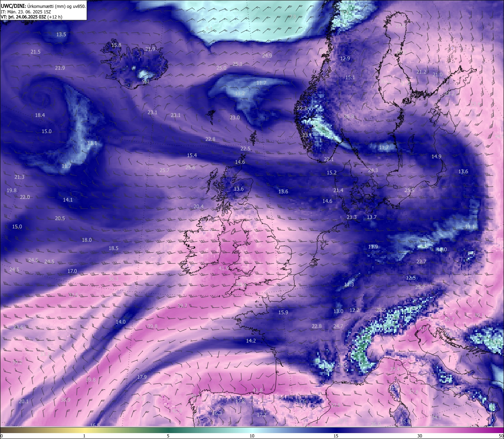Image resolution: width=504 pixels, height=439 pixels.
Task: Click the '14.9' value label
Action: click(x=436, y=157)
